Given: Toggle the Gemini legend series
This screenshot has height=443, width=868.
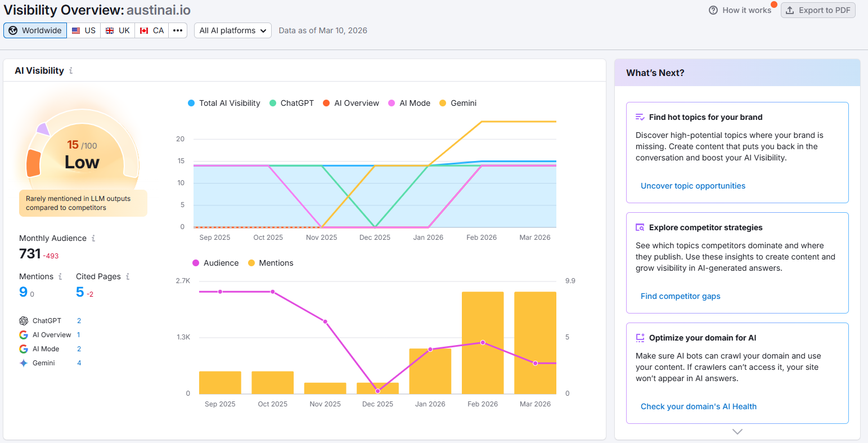Looking at the screenshot, I should (458, 103).
